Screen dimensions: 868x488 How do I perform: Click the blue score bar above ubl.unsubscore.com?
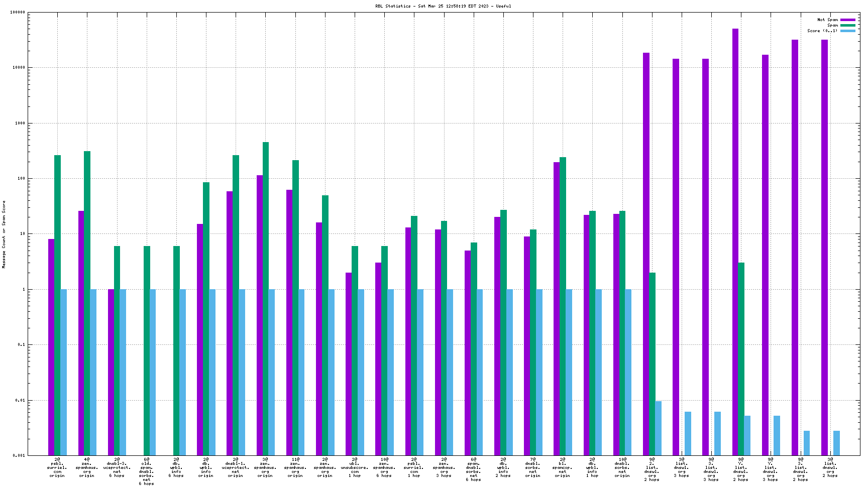pyautogui.click(x=361, y=372)
